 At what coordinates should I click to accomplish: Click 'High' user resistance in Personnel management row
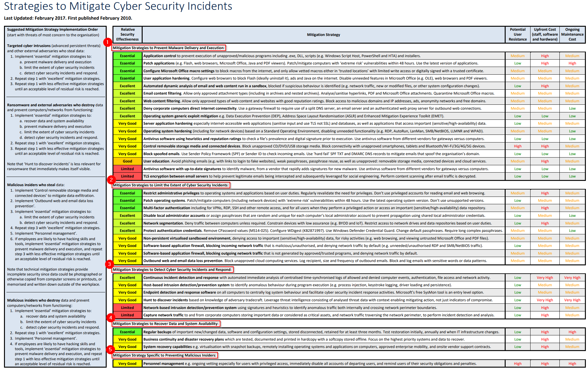tap(518, 364)
